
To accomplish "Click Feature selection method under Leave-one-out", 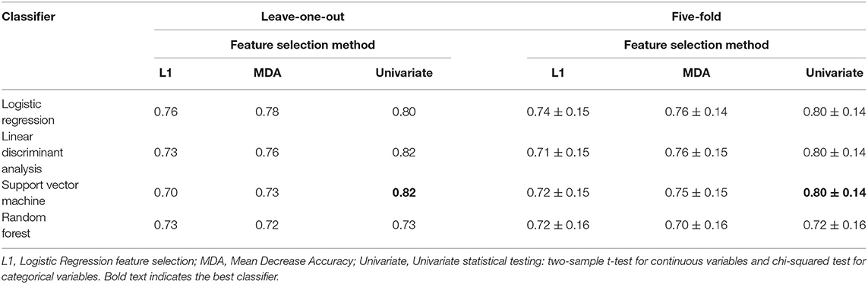I will click(303, 45).
